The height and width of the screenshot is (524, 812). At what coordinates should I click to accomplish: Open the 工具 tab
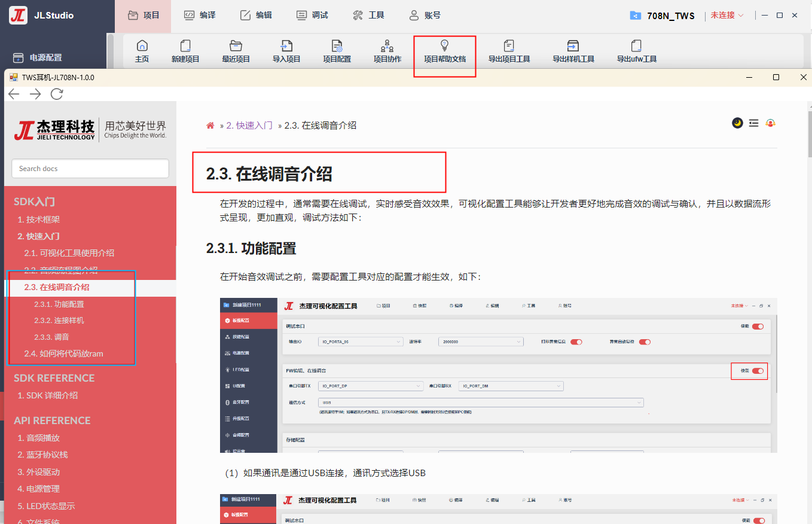point(368,16)
